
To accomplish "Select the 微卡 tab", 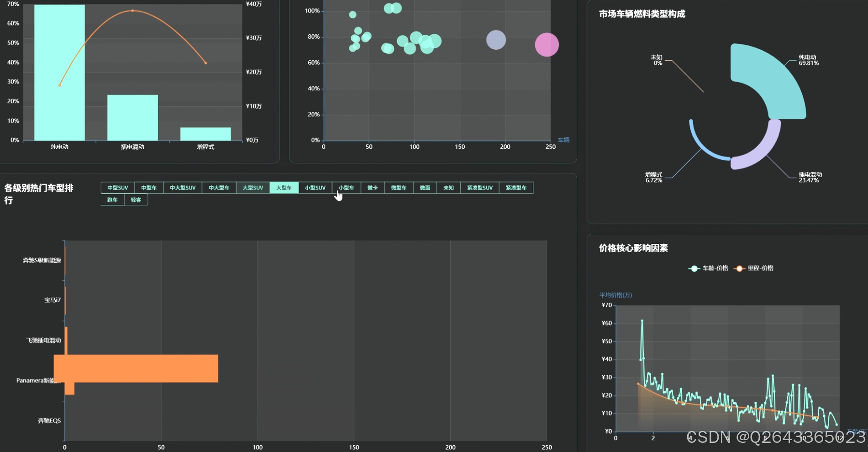I will (373, 188).
